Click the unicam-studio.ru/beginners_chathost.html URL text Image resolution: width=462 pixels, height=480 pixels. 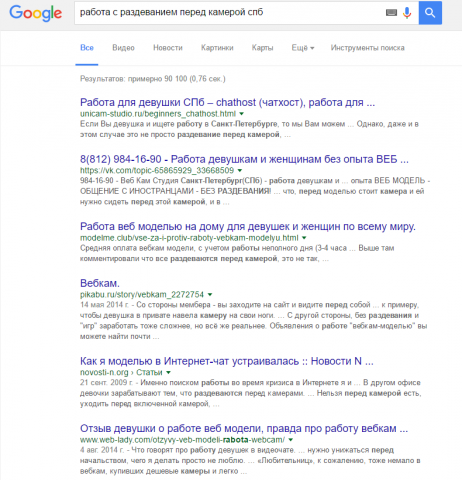[158, 114]
